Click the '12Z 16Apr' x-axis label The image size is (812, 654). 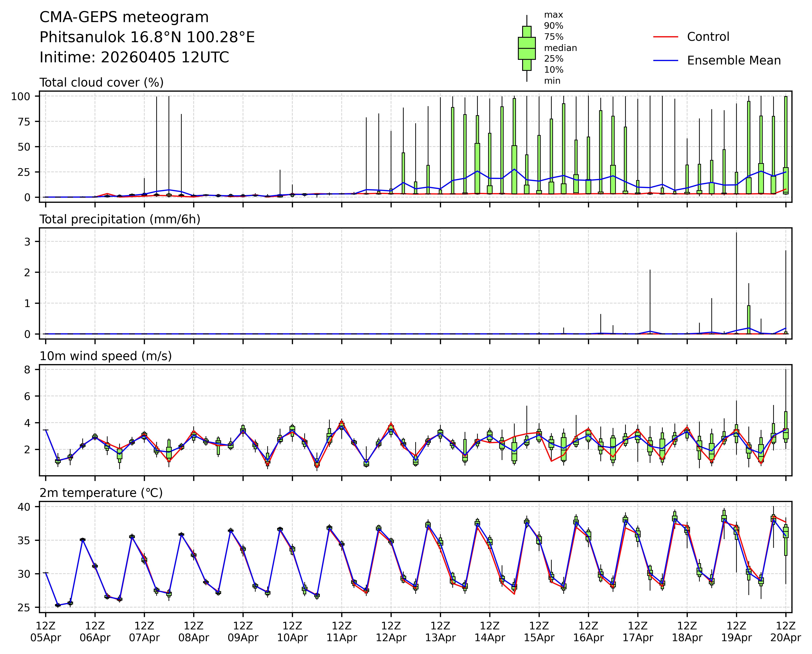pos(588,632)
